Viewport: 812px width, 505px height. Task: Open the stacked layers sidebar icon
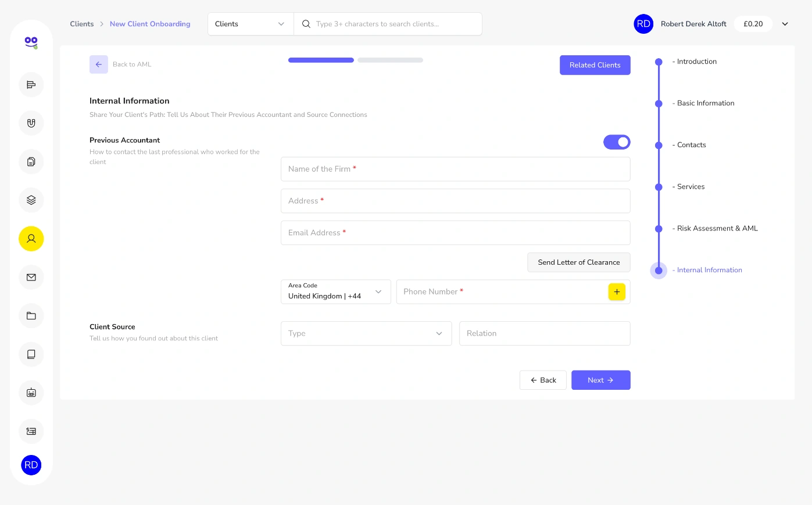(x=31, y=200)
